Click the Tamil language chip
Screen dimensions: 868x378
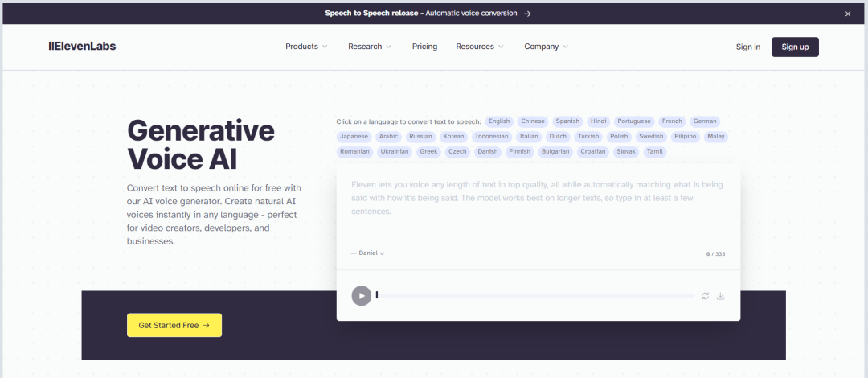(655, 152)
